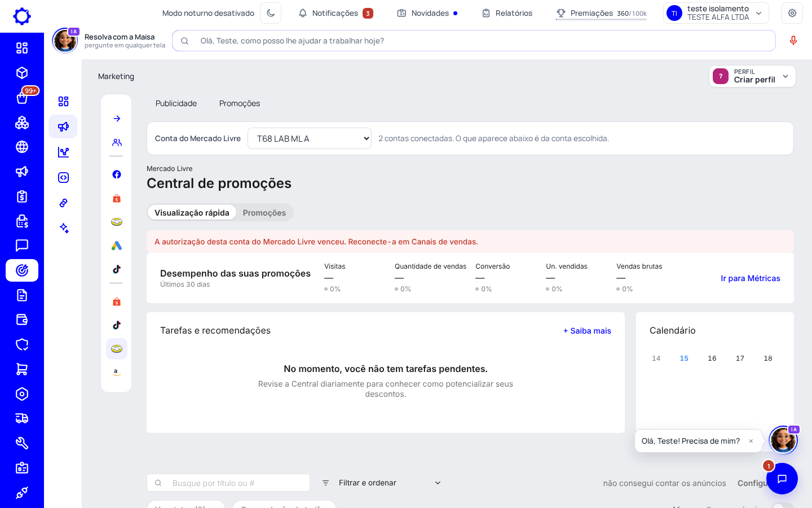Open the Promoções tab beside Publicidade
The height and width of the screenshot is (508, 812).
coord(240,103)
